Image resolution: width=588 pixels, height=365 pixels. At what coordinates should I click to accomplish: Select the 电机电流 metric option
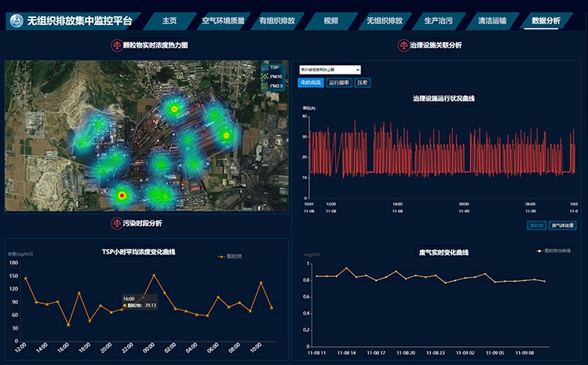[x=311, y=82]
